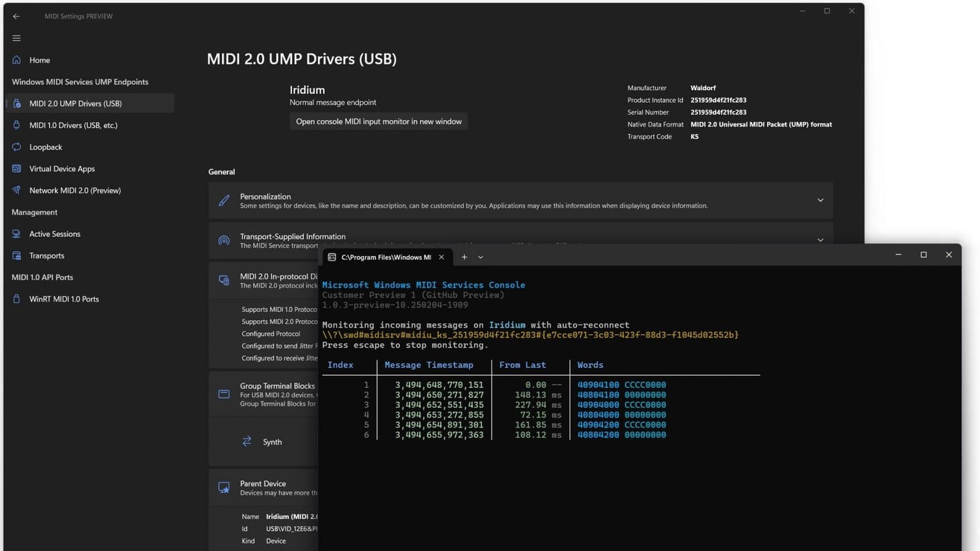This screenshot has width=980, height=551.
Task: Open the Active Sessions icon
Action: pos(17,234)
